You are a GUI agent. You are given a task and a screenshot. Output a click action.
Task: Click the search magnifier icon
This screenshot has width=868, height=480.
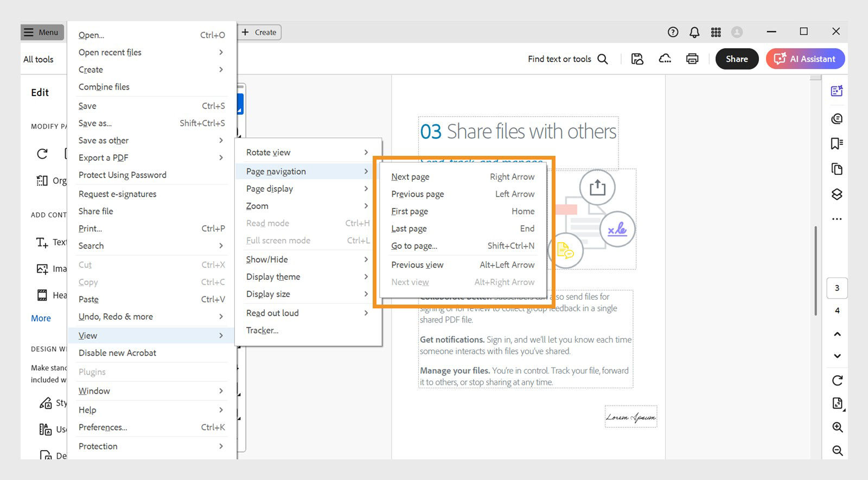(x=603, y=59)
